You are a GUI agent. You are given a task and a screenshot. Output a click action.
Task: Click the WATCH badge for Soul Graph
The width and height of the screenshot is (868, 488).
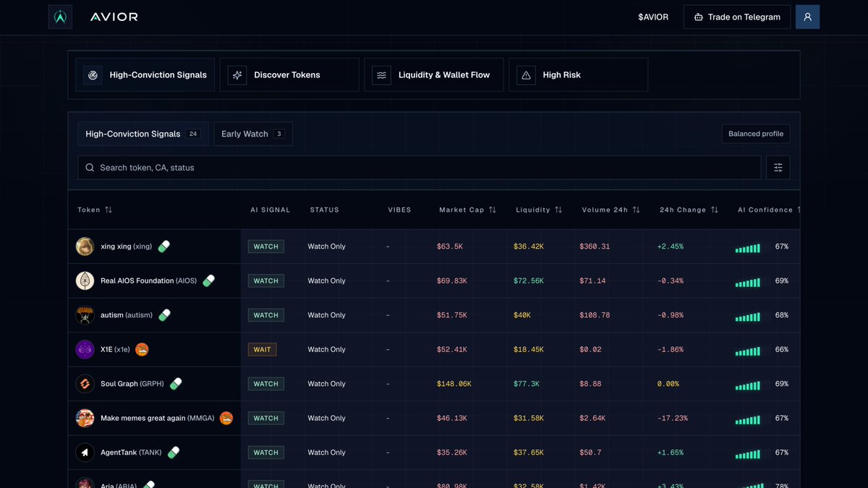(x=266, y=384)
